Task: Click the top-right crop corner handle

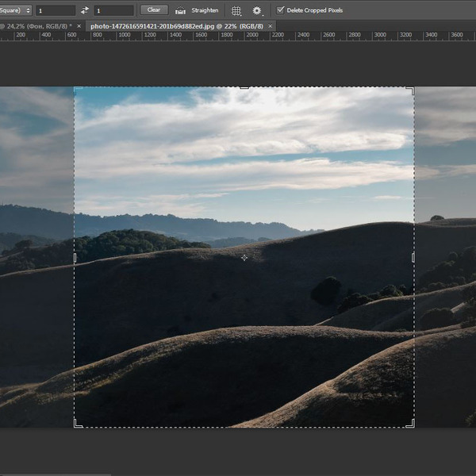Action: pyautogui.click(x=411, y=90)
